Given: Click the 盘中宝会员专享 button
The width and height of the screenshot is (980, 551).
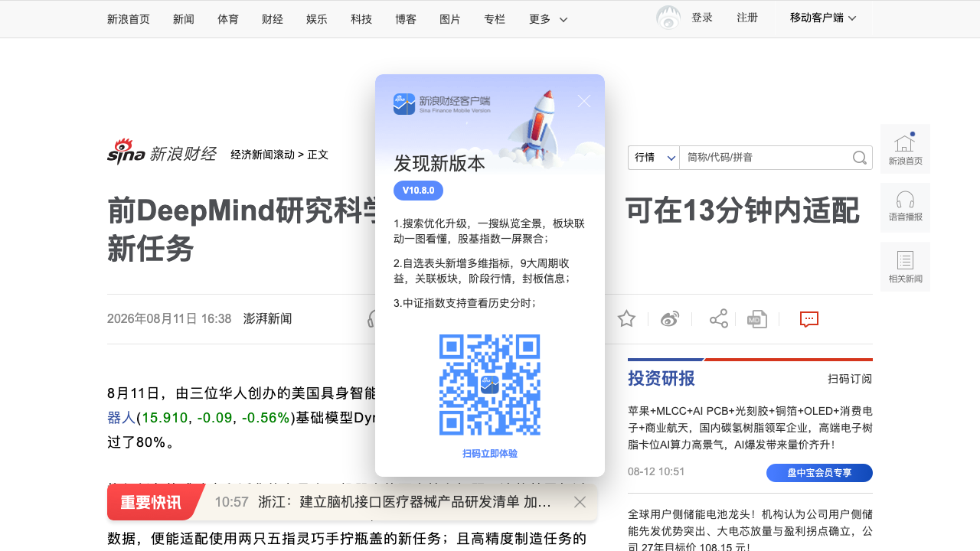Looking at the screenshot, I should (819, 473).
